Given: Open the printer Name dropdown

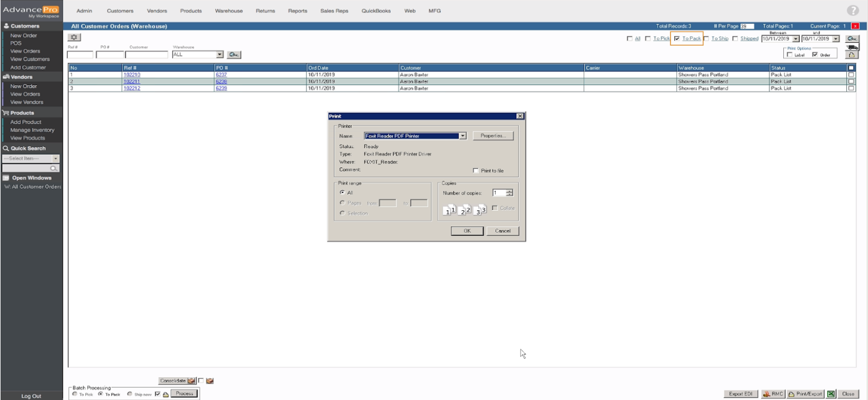Looking at the screenshot, I should 462,136.
